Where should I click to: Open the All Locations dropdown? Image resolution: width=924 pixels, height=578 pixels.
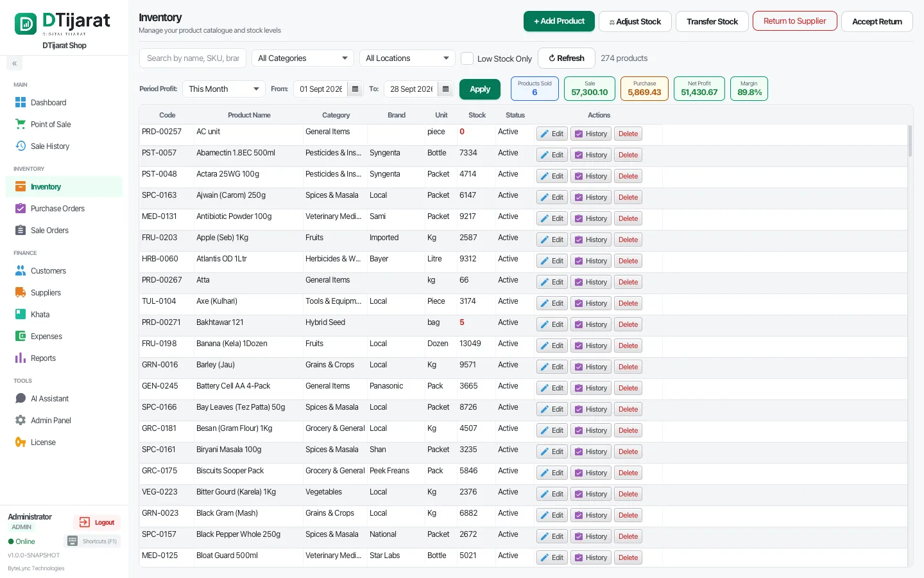point(407,58)
